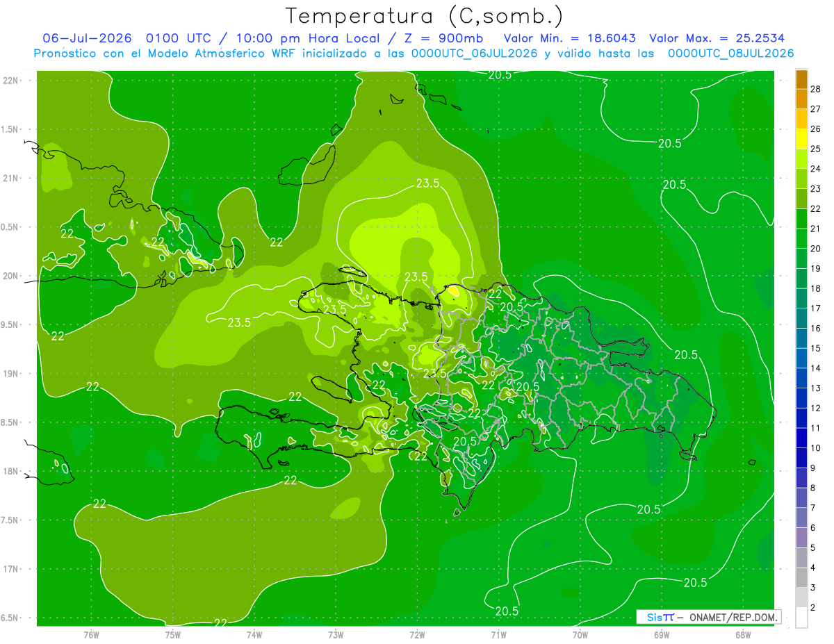
Task: Click the '70W' longitude axis label
Action: pos(580,634)
